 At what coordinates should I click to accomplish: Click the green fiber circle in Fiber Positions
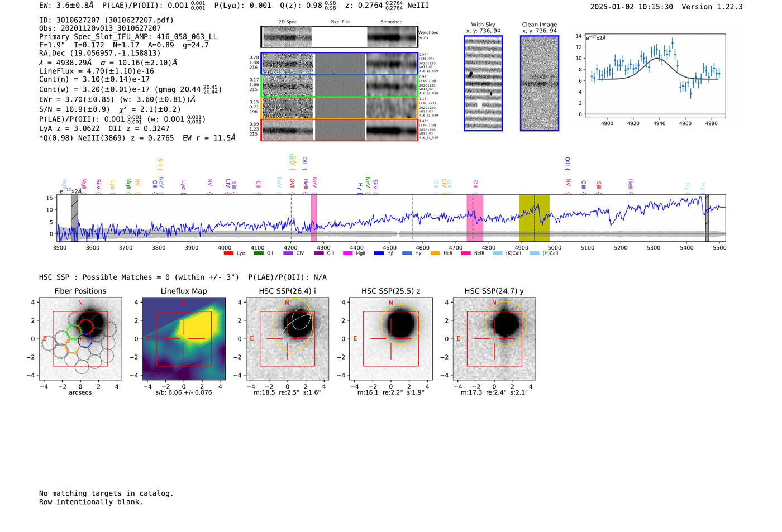(x=74, y=333)
